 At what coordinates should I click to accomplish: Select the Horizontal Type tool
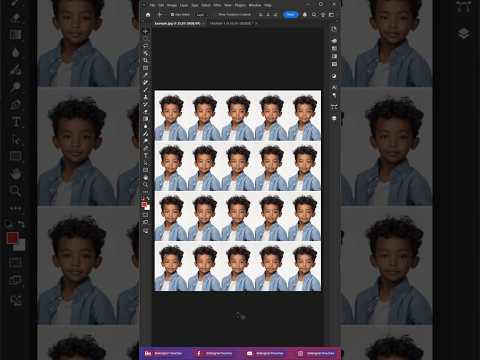pyautogui.click(x=145, y=156)
